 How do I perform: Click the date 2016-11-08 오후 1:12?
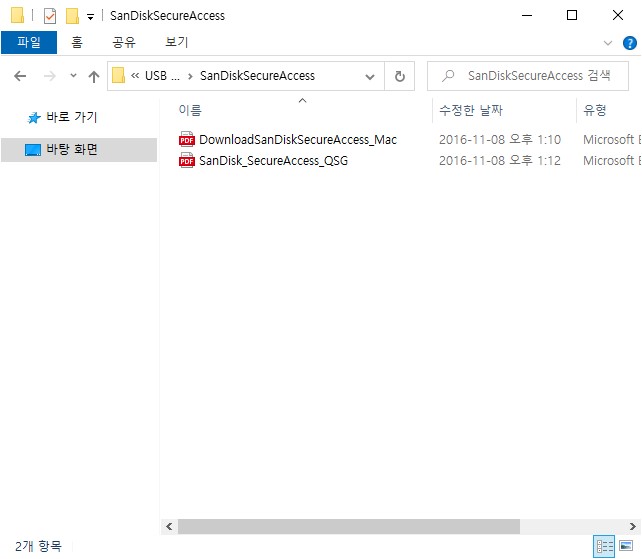pos(500,161)
